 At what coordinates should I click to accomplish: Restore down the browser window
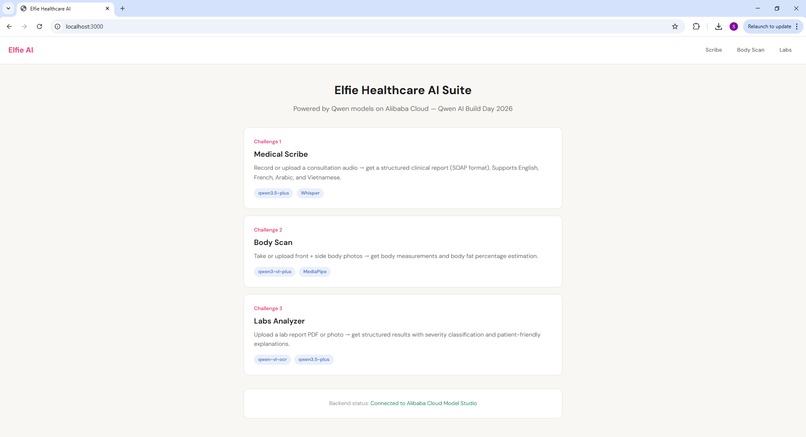pyautogui.click(x=777, y=8)
